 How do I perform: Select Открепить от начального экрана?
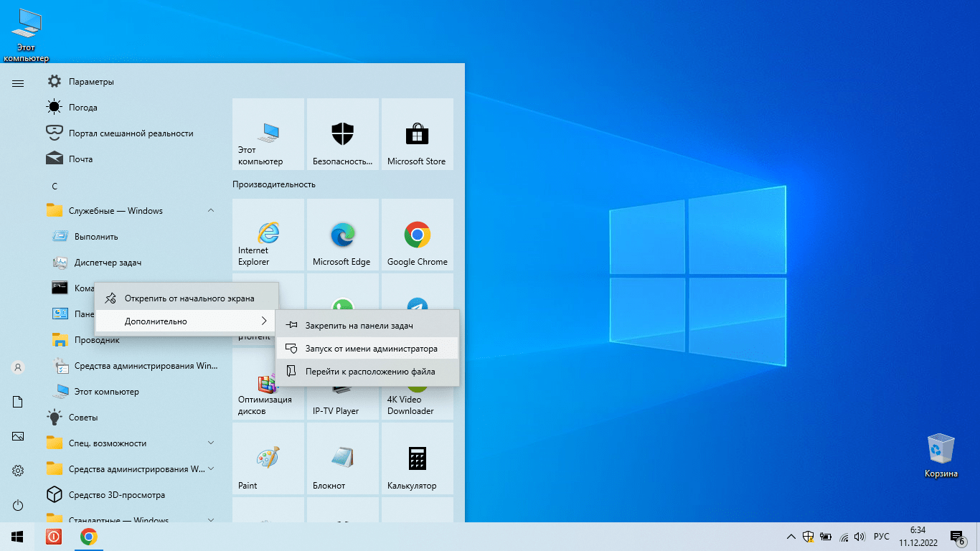coord(189,298)
